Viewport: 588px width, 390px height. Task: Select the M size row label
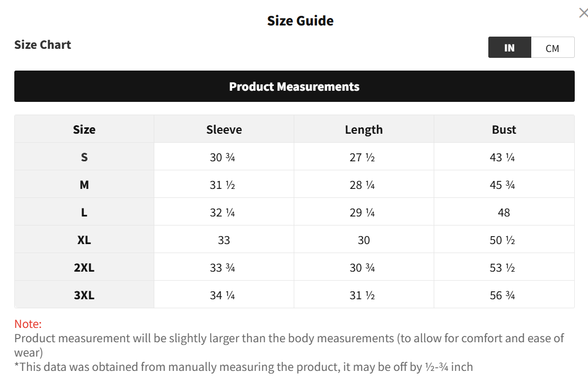coord(84,185)
